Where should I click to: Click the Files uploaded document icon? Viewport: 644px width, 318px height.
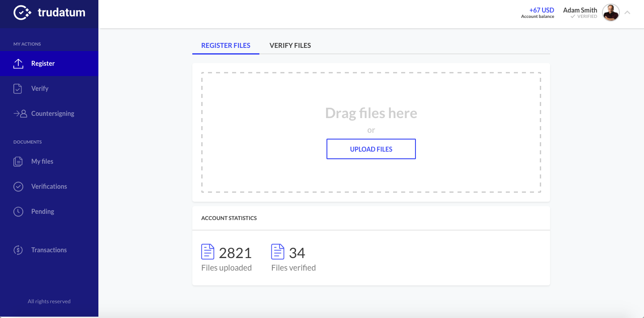click(x=208, y=252)
